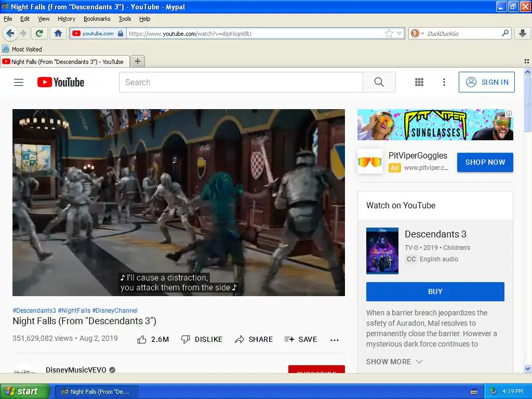Click the on-screen keyboard tray icon

click(474, 392)
